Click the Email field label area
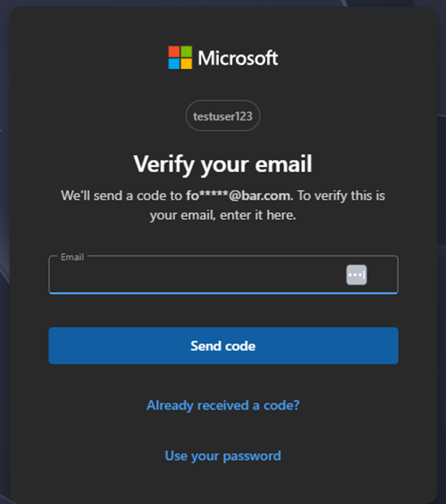Image resolution: width=446 pixels, height=504 pixels. [x=72, y=257]
